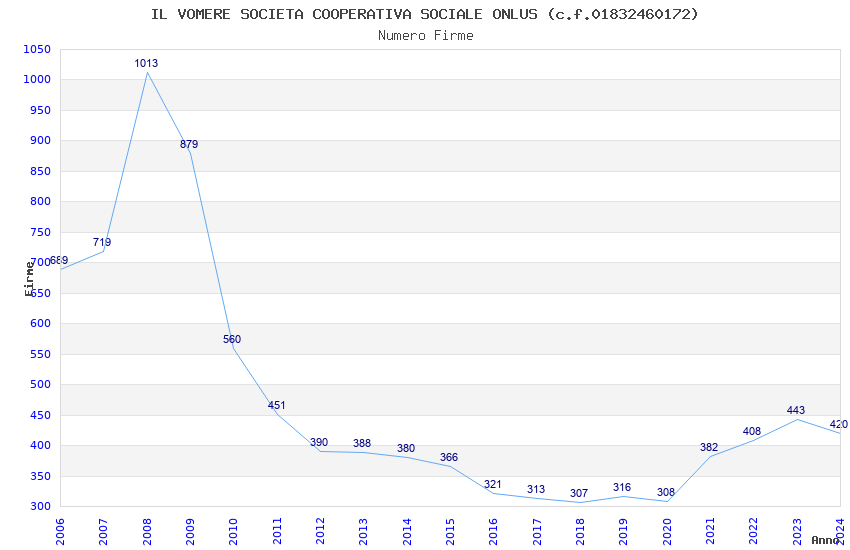
Task: Click the 307 data label
Action: point(579,493)
